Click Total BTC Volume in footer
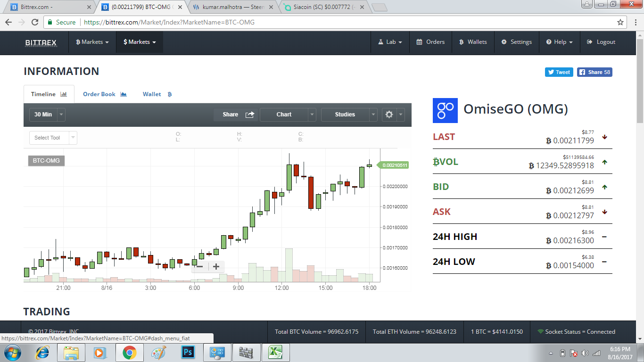 (x=317, y=332)
